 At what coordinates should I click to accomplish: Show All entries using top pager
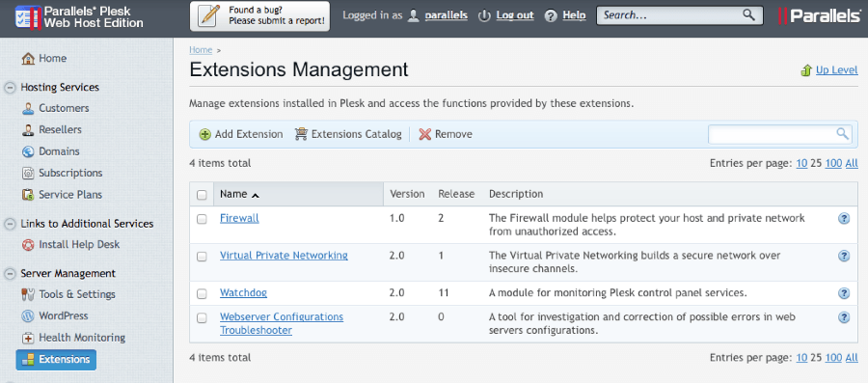pyautogui.click(x=852, y=163)
